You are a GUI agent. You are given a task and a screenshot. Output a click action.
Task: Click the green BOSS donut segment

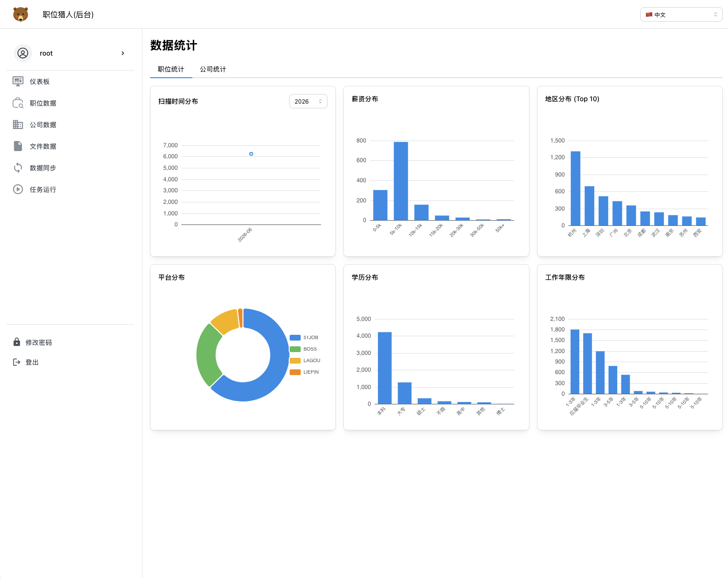coord(207,355)
